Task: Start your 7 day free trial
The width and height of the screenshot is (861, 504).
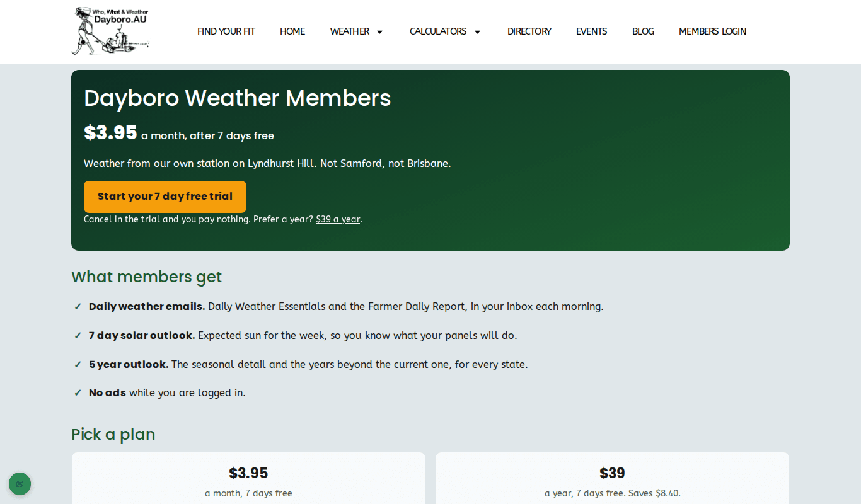Action: [x=165, y=197]
